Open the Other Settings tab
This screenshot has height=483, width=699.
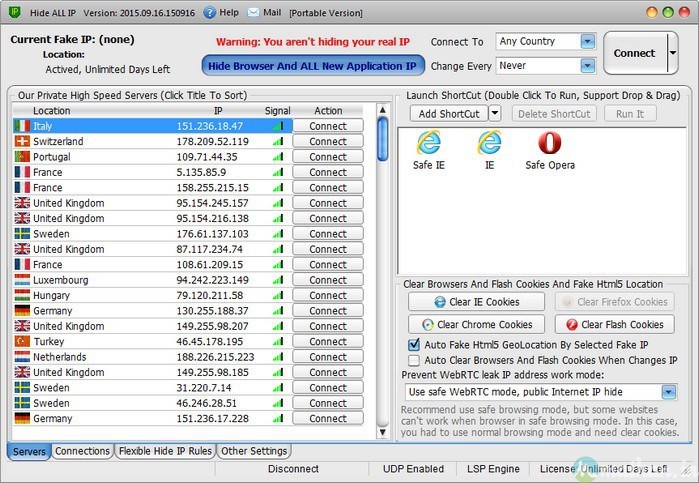(x=254, y=451)
